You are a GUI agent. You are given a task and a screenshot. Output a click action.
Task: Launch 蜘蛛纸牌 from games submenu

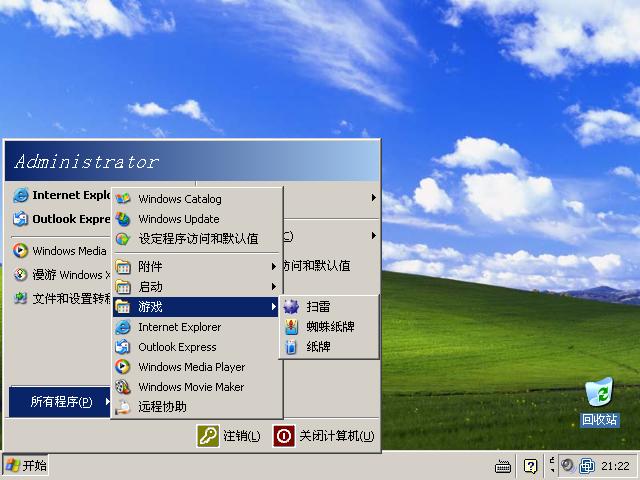[x=329, y=327]
